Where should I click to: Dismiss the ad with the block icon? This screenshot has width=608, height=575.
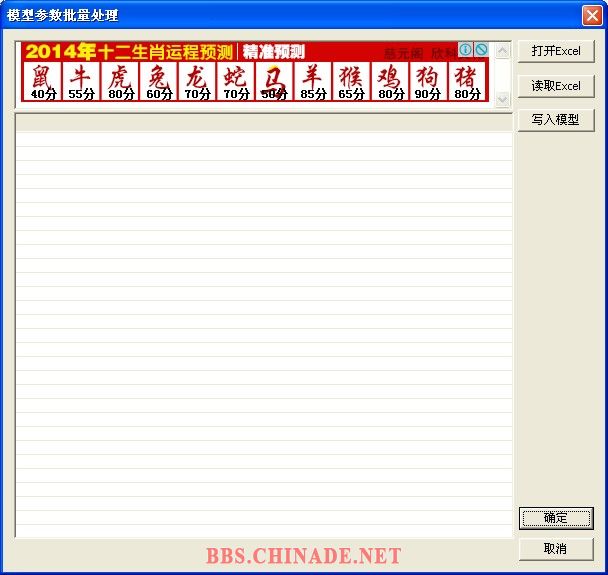click(481, 49)
